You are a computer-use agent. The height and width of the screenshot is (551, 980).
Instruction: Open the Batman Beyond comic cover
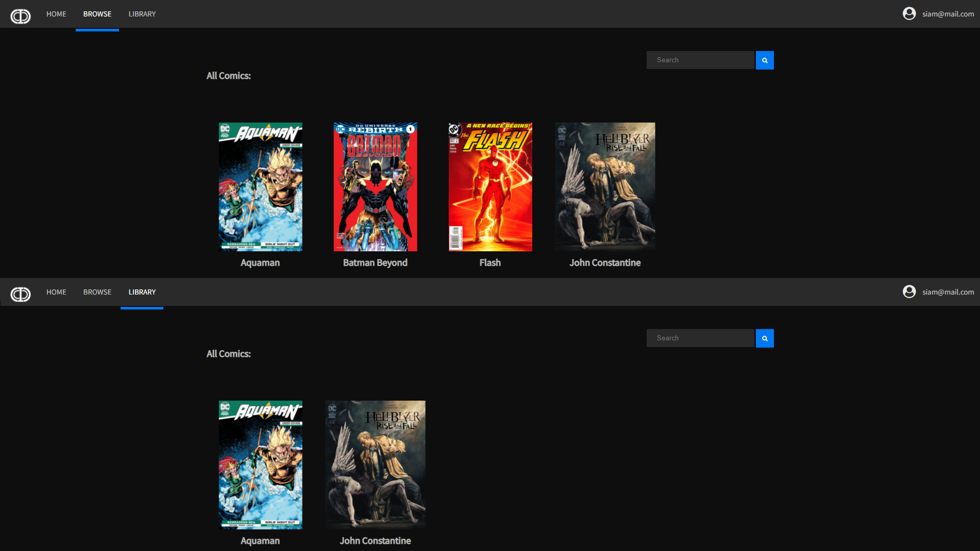tap(375, 187)
